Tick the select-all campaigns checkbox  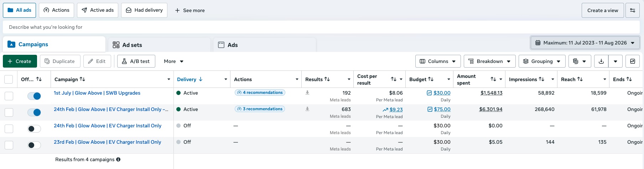[x=9, y=79]
